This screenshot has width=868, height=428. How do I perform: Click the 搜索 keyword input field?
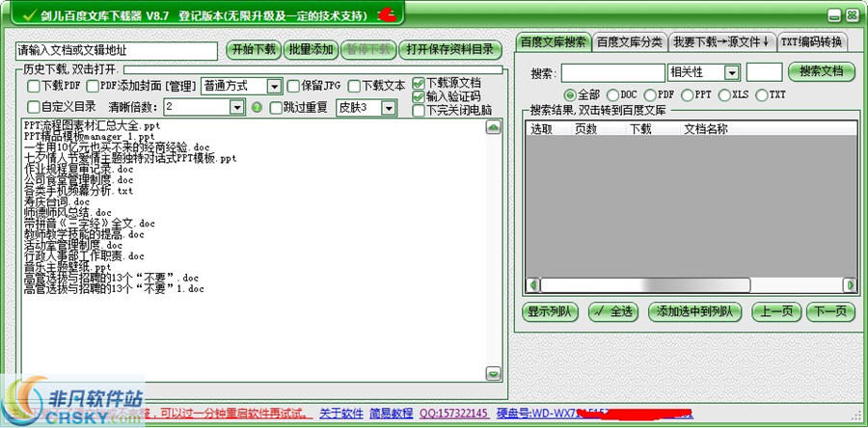click(x=612, y=72)
